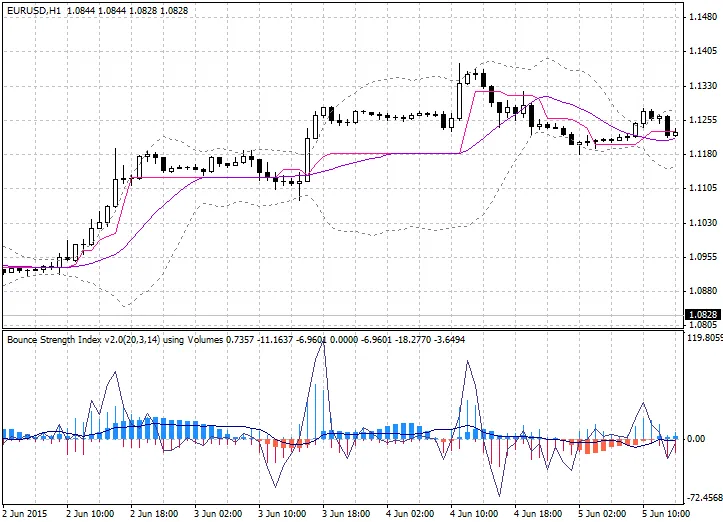Click the 2 Jun 2015 date label
The image size is (723, 522).
pos(27,513)
